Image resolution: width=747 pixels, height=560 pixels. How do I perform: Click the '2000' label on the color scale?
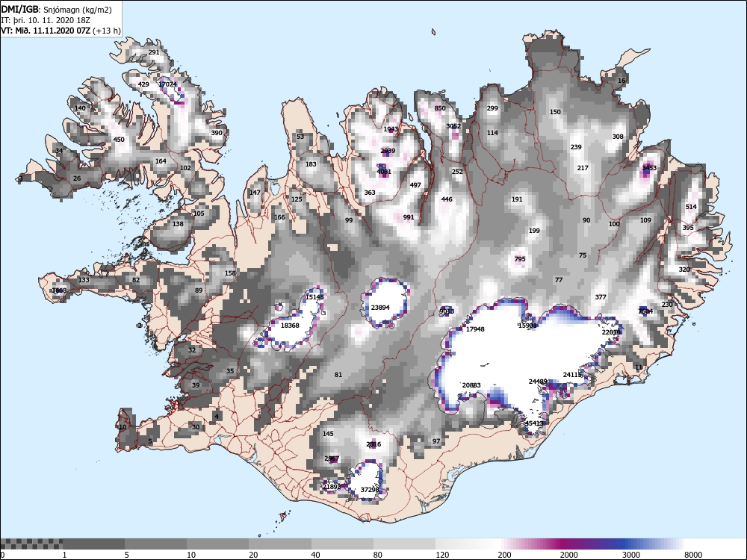(x=568, y=555)
